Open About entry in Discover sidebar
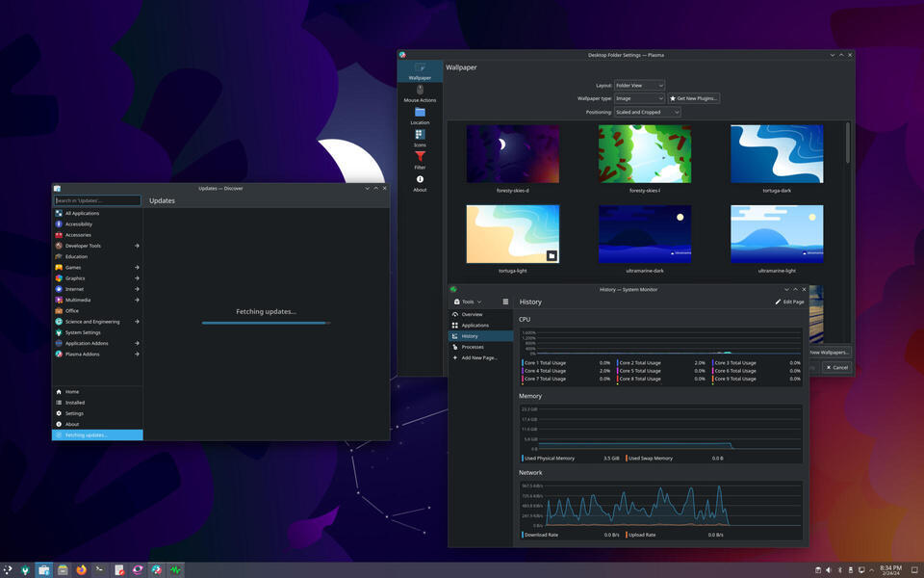Image resolution: width=924 pixels, height=578 pixels. 97,424
